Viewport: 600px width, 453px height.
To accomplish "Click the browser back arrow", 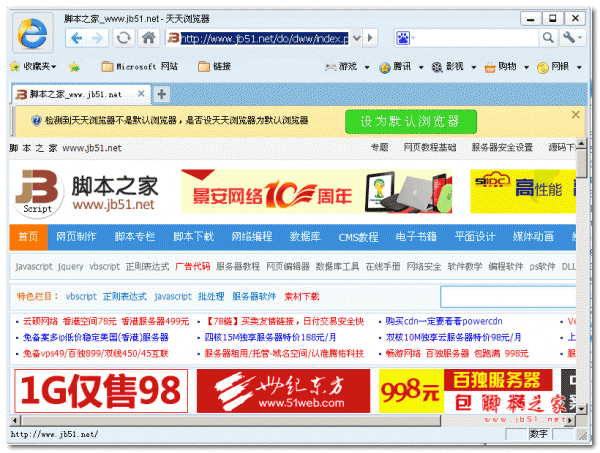I will pos(77,38).
